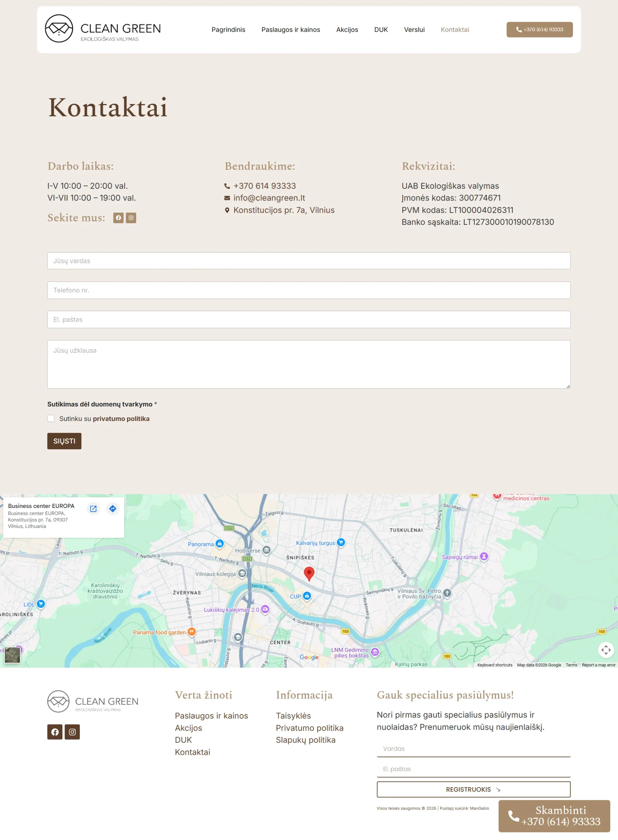Open the footer Instagram icon
Image resolution: width=618 pixels, height=840 pixels.
point(72,732)
